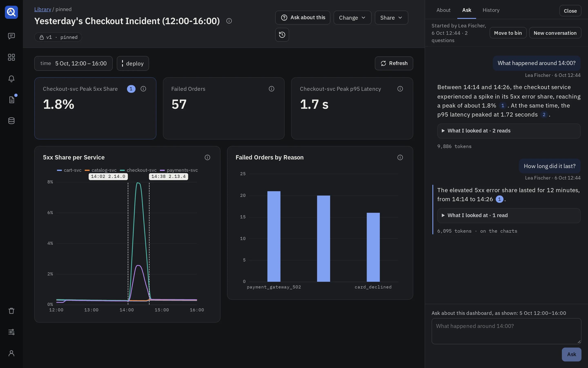The height and width of the screenshot is (368, 588).
Task: Switch to the History tab
Action: click(491, 10)
